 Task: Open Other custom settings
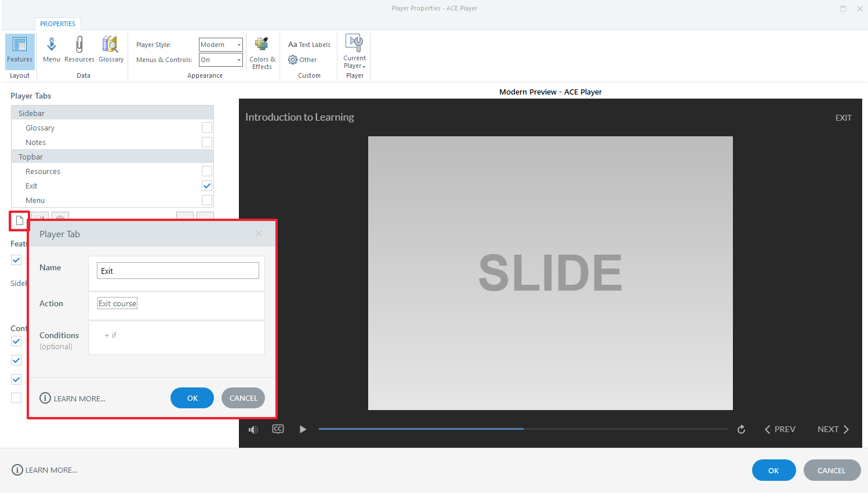(x=302, y=59)
